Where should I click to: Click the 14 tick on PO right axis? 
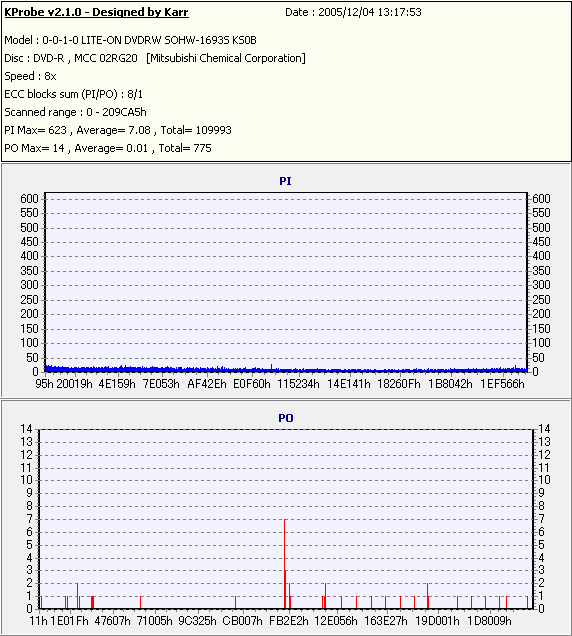544,429
